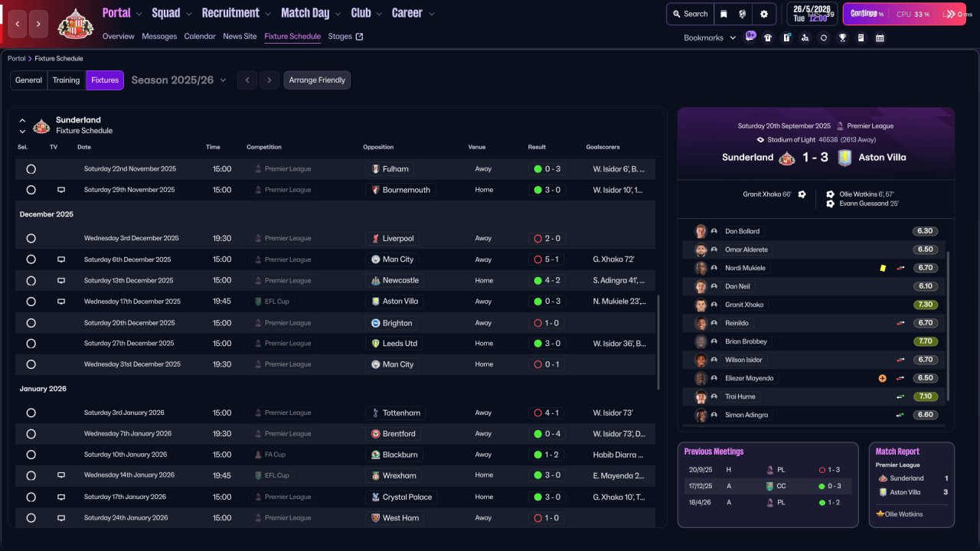Click Dan Ballard's player portrait

[700, 231]
